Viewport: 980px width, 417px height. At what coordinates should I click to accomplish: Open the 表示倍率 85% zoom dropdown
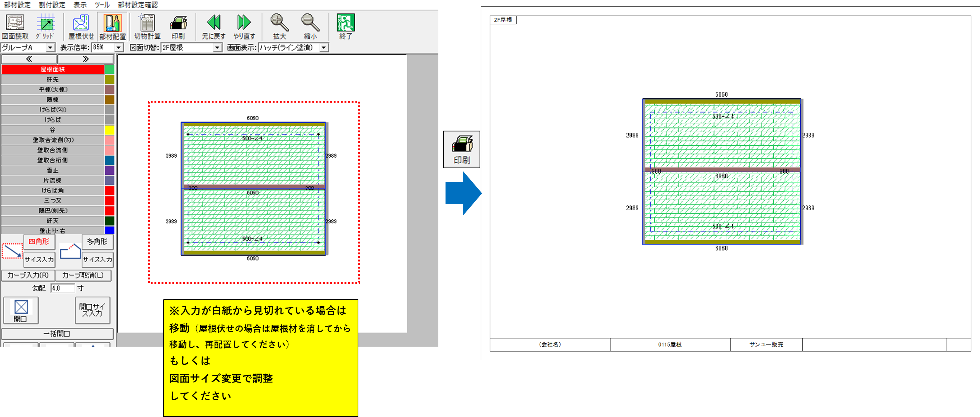119,48
